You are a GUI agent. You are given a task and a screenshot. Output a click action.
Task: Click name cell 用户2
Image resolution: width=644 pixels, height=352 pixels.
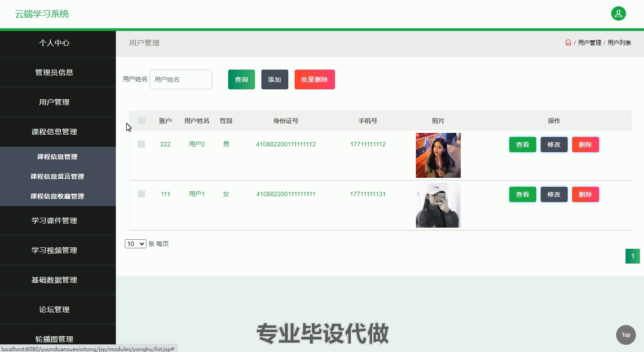pyautogui.click(x=197, y=144)
